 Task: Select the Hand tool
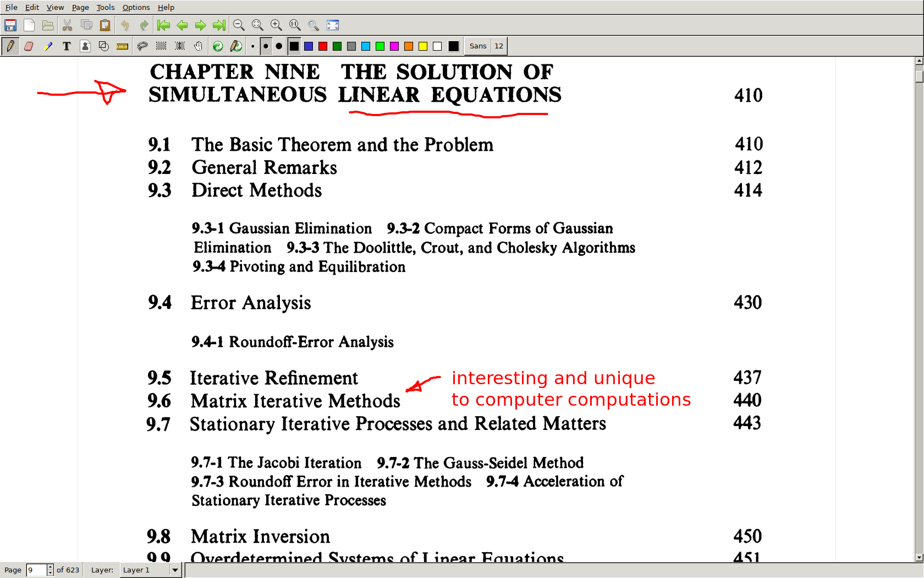(199, 46)
